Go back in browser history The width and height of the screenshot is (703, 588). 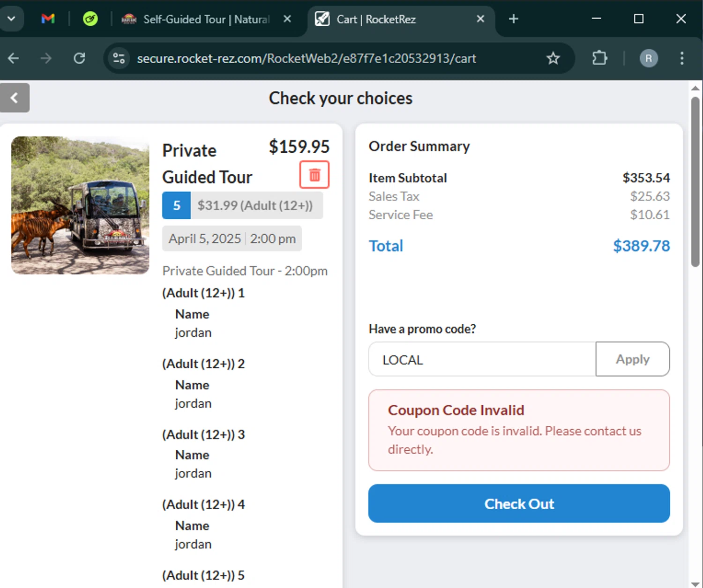click(x=14, y=58)
